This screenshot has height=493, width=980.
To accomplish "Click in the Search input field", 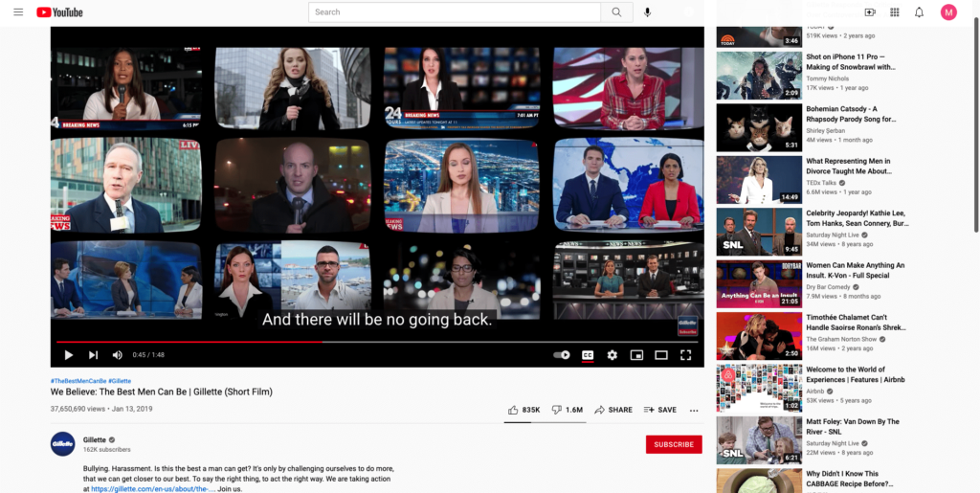I will [455, 12].
